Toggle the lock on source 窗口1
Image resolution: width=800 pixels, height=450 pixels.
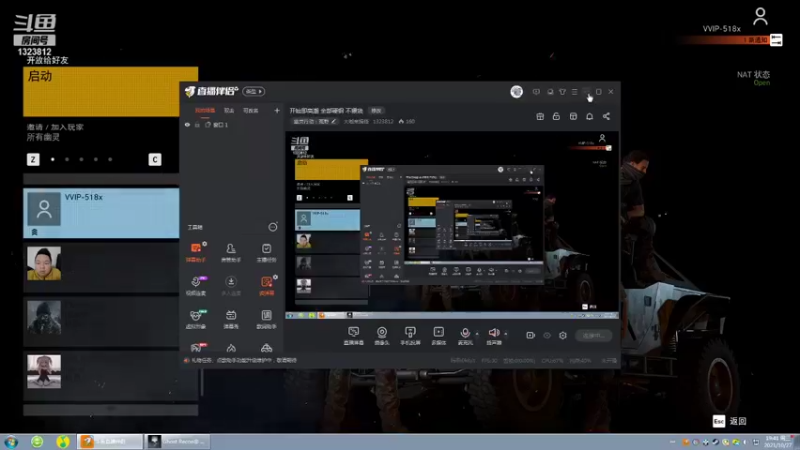[x=197, y=124]
